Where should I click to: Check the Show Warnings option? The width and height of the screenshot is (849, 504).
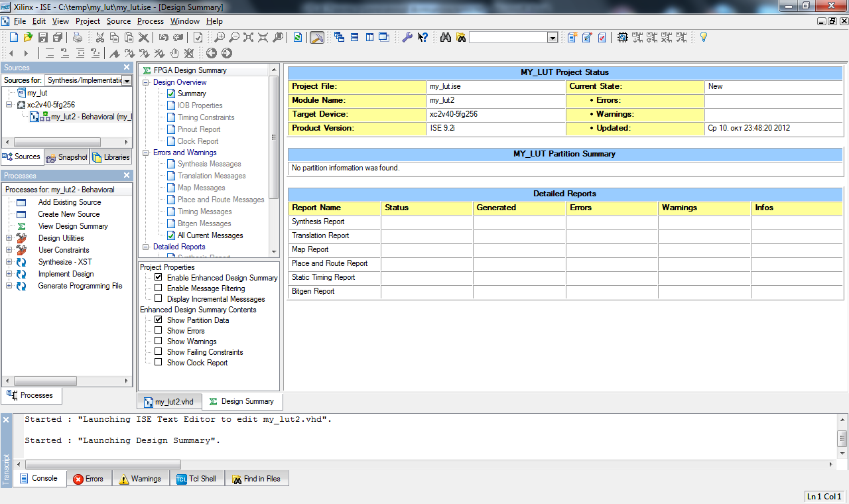[158, 342]
